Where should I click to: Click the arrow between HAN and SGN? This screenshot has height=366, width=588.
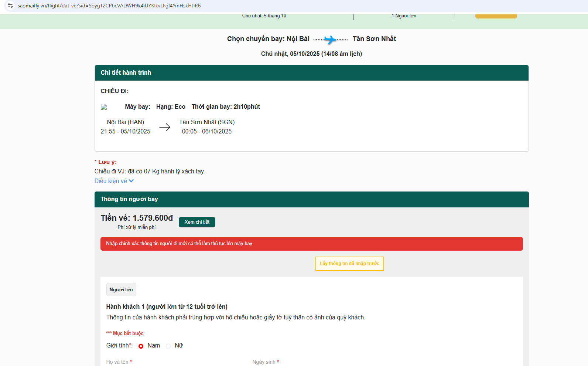point(165,127)
